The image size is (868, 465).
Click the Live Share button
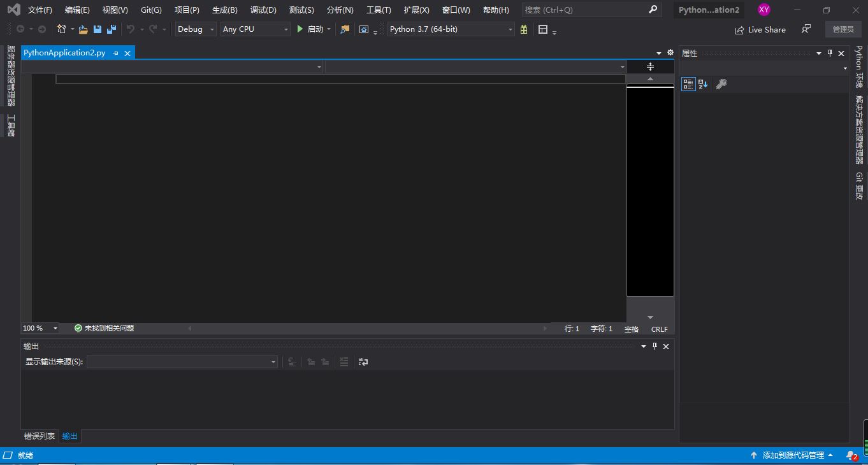coord(760,29)
